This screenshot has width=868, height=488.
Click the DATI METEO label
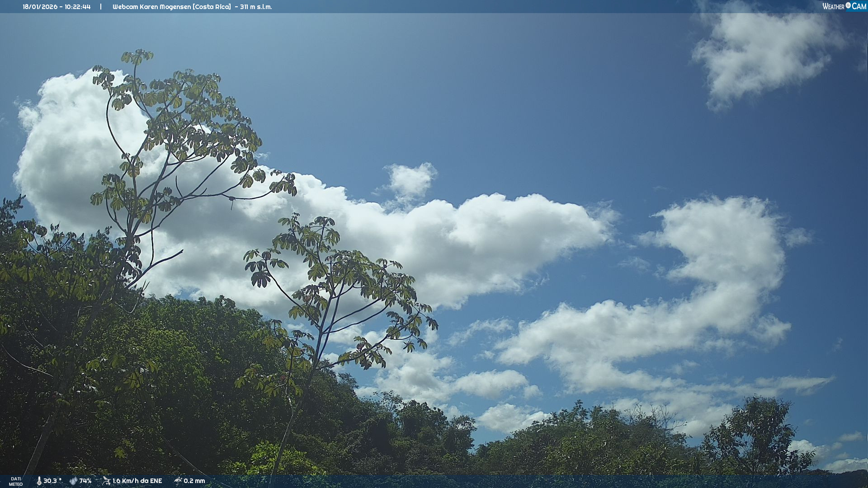(16, 481)
